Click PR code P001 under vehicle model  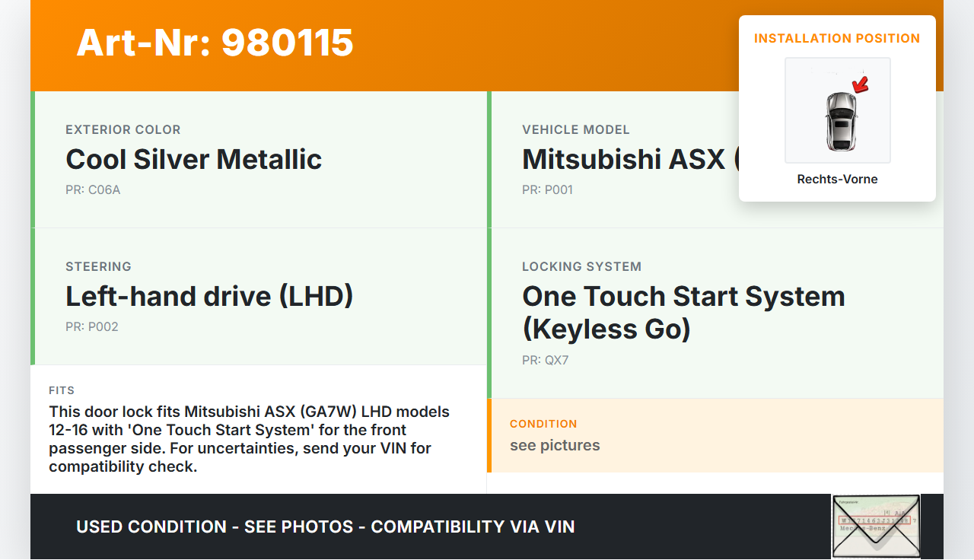pyautogui.click(x=547, y=190)
